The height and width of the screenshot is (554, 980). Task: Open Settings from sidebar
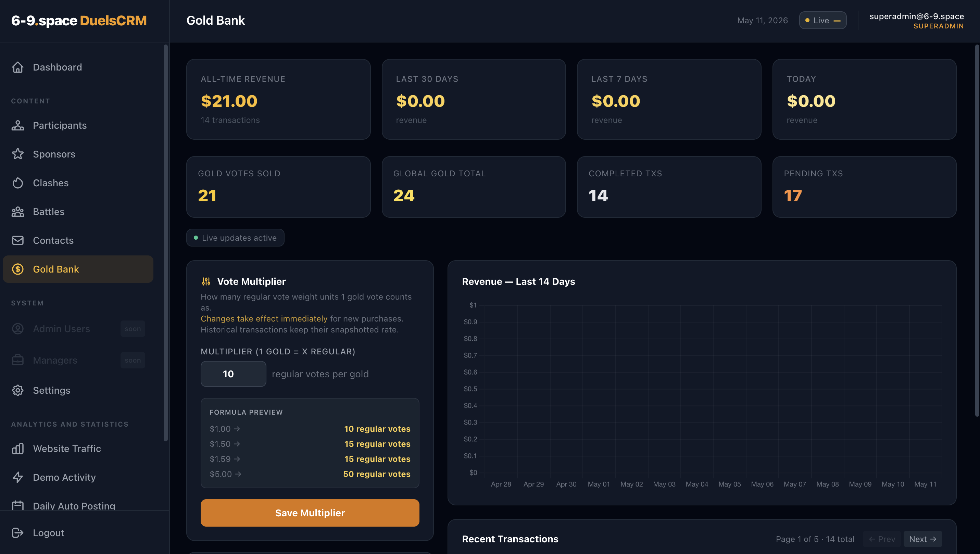78,390
